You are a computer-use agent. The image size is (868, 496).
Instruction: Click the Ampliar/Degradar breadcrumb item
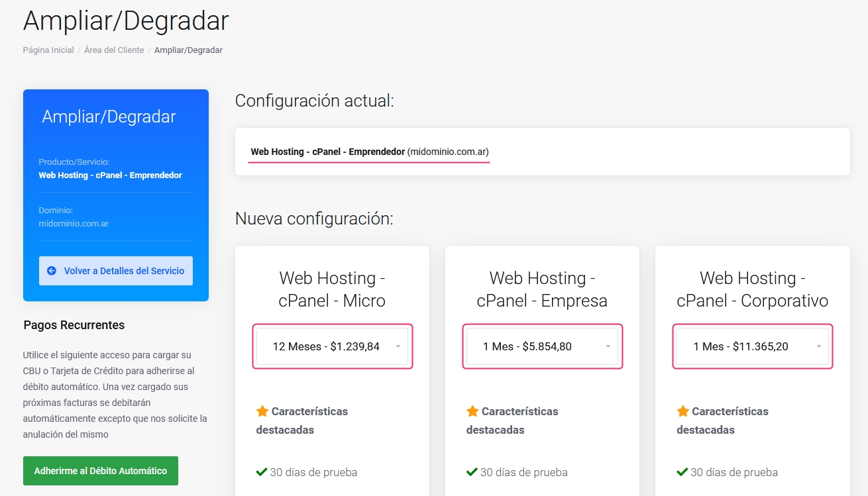point(188,50)
